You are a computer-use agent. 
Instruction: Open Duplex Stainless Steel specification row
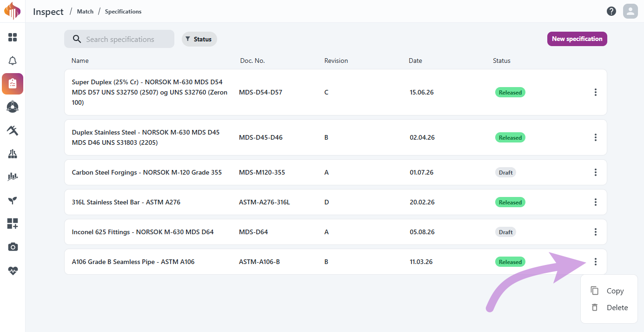[335, 137]
